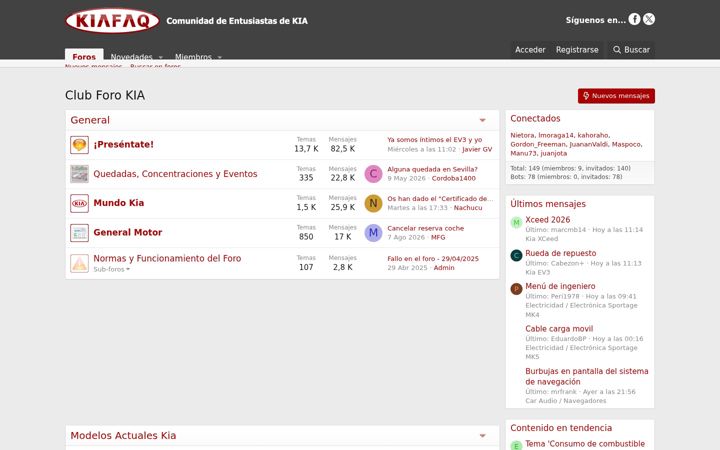
Task: Select the Miembros tab
Action: (x=193, y=57)
